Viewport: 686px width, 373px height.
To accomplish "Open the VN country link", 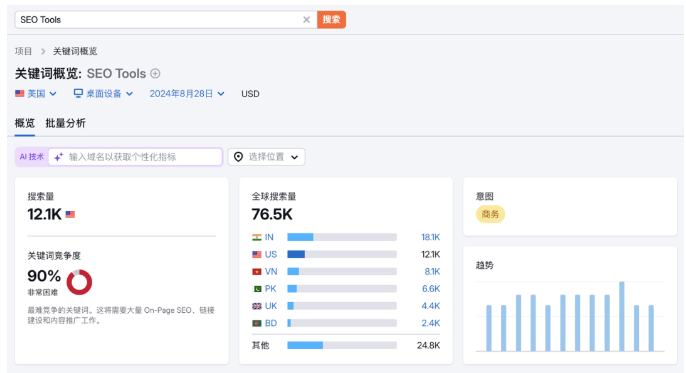I will [x=271, y=272].
